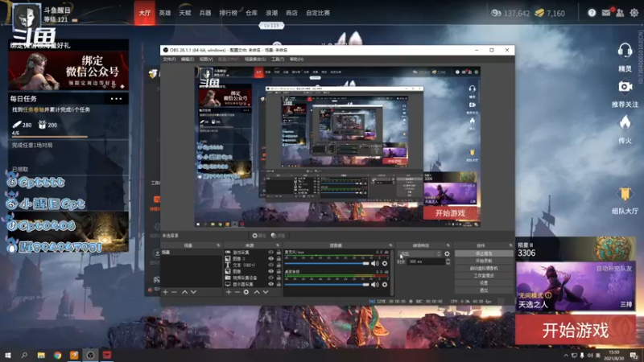Move the scene up in Scenes panel
This screenshot has width=644, height=362.
(x=185, y=292)
